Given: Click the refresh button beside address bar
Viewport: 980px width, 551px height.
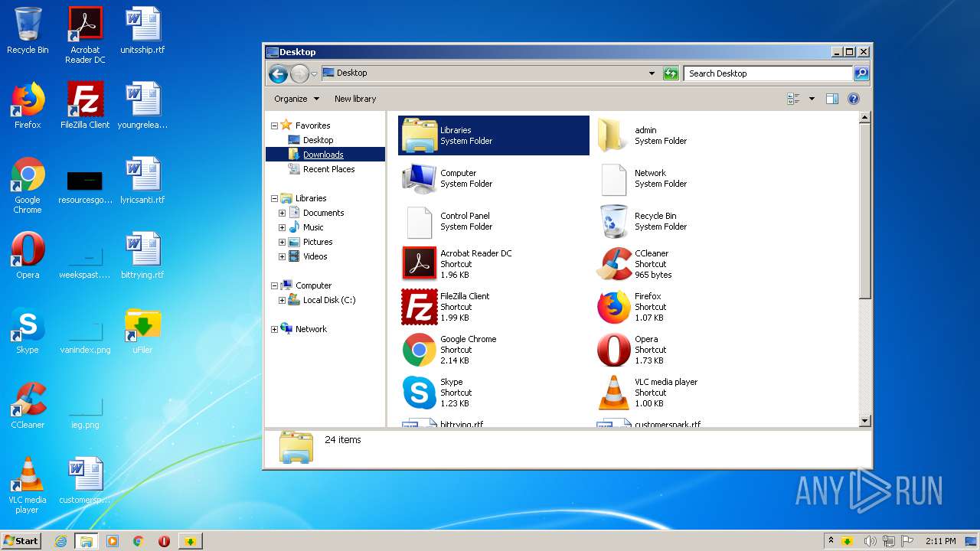Looking at the screenshot, I should click(671, 73).
